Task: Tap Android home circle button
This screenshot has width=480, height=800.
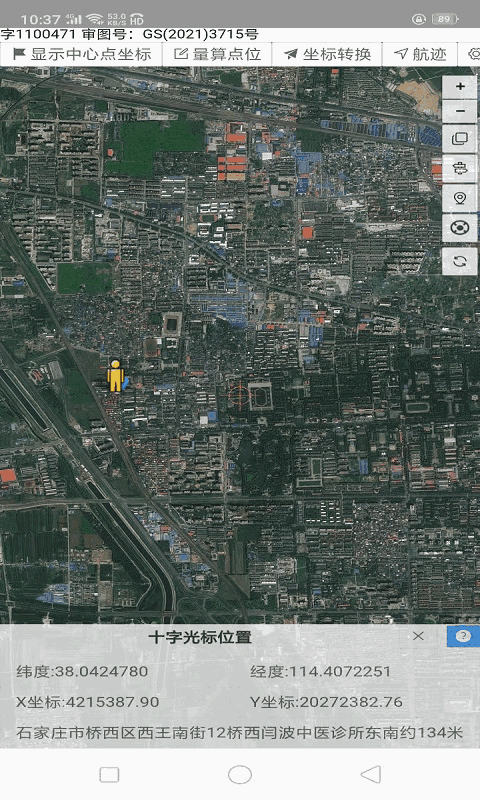Action: coord(240,774)
